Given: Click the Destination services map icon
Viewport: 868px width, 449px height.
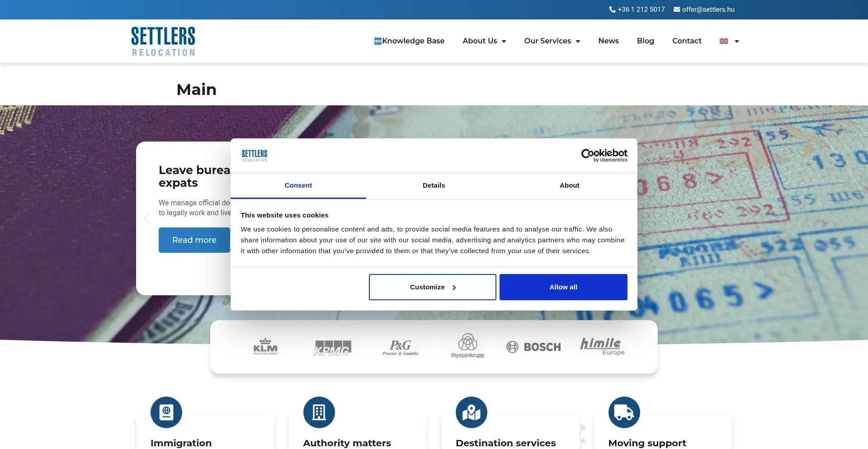Looking at the screenshot, I should coord(471,412).
